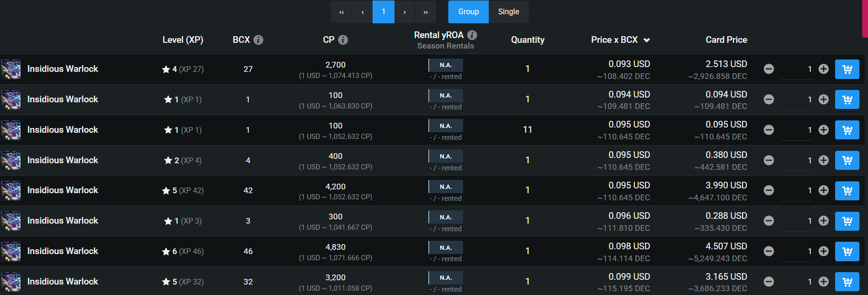Increase quantity for the 11-quantity Warlock listing

pyautogui.click(x=824, y=130)
